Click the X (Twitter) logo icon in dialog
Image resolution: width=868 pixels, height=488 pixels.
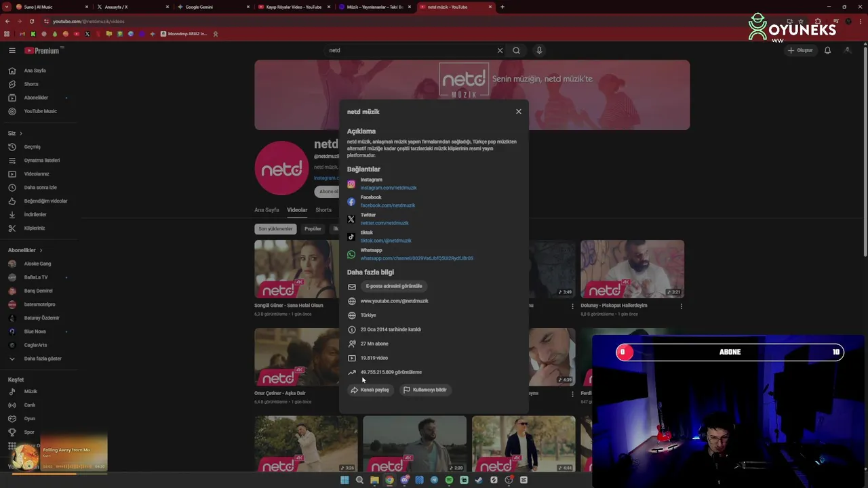pos(351,219)
